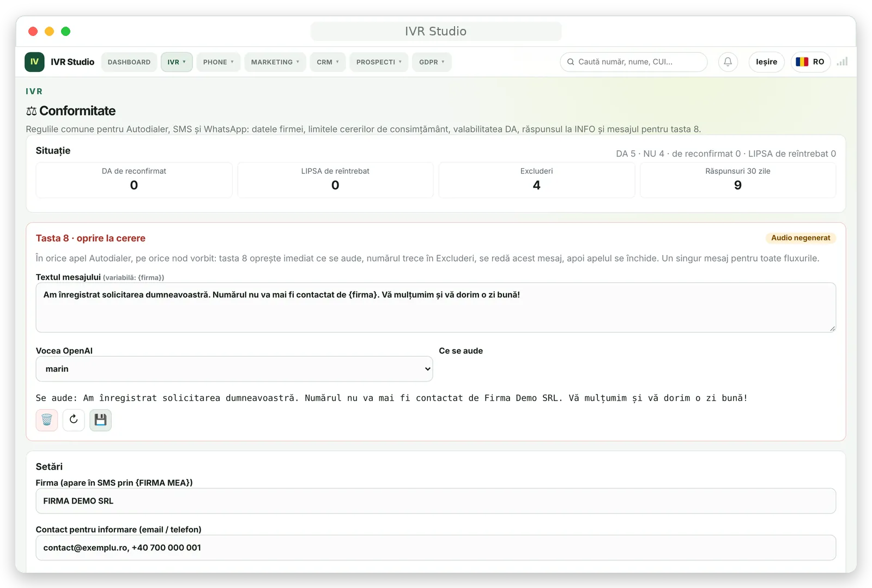This screenshot has height=588, width=872.
Task: Click the Romanian flag icon
Action: tap(802, 62)
